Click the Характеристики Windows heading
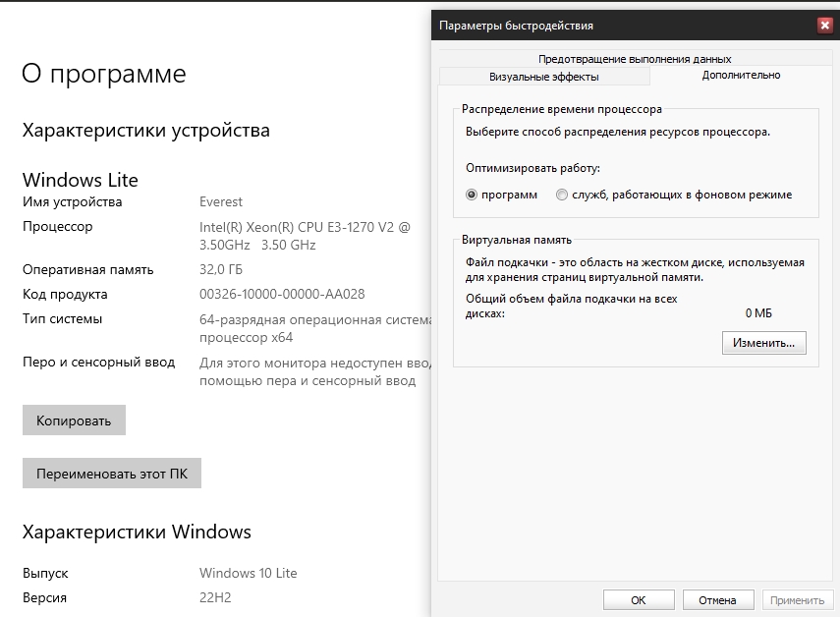This screenshot has height=617, width=840. click(x=137, y=532)
